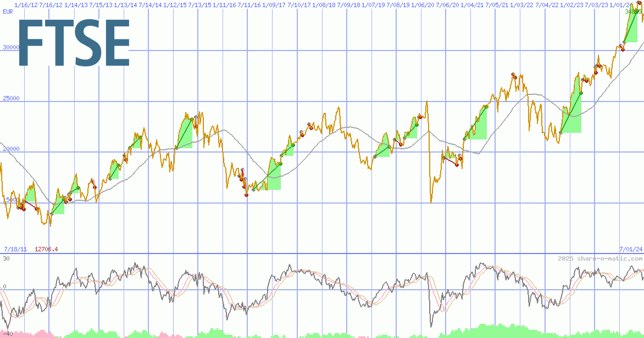Click the 30 oscillator axis label
The height and width of the screenshot is (338, 644).
(x=6, y=258)
